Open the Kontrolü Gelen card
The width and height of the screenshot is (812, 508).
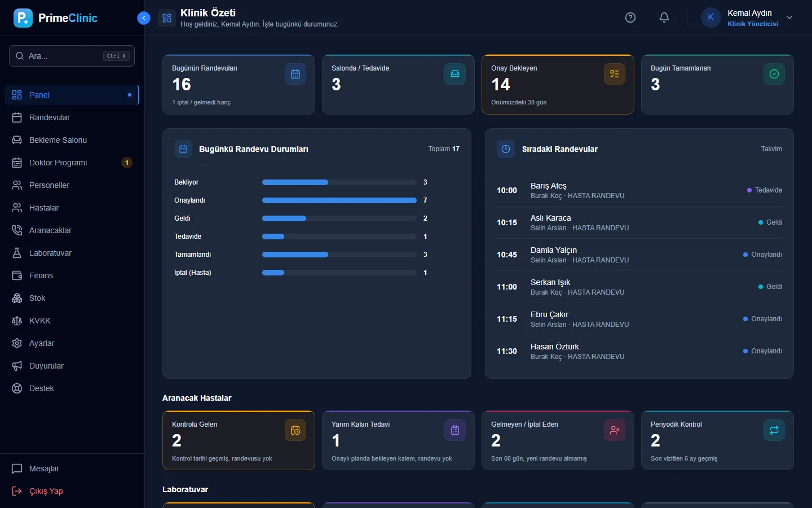pyautogui.click(x=239, y=440)
